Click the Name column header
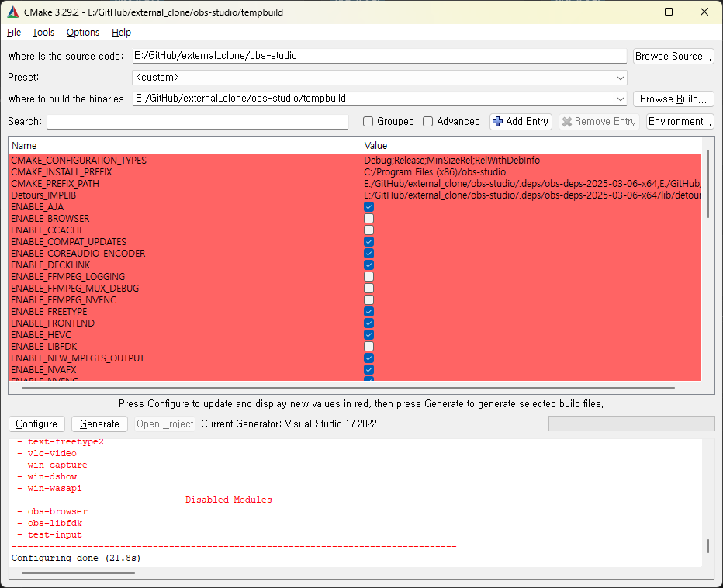Viewport: 723px width, 588px height. click(185, 146)
